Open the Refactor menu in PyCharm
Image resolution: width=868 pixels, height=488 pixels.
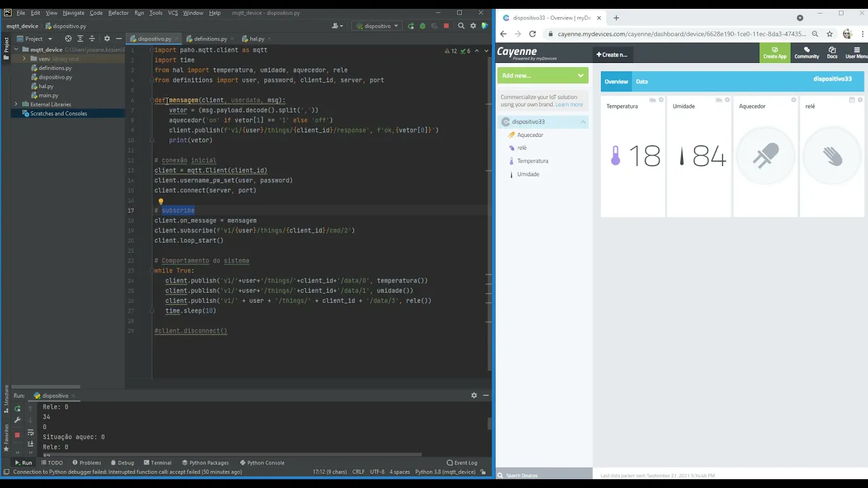(118, 13)
